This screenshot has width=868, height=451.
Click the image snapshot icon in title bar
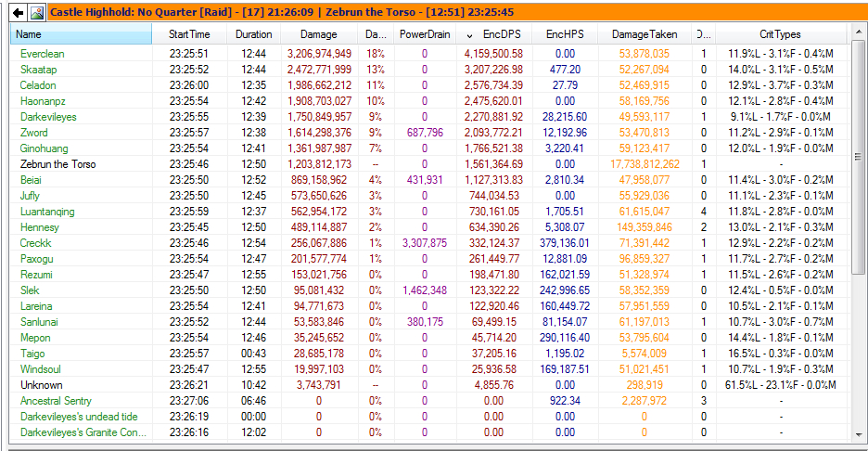[x=36, y=12]
